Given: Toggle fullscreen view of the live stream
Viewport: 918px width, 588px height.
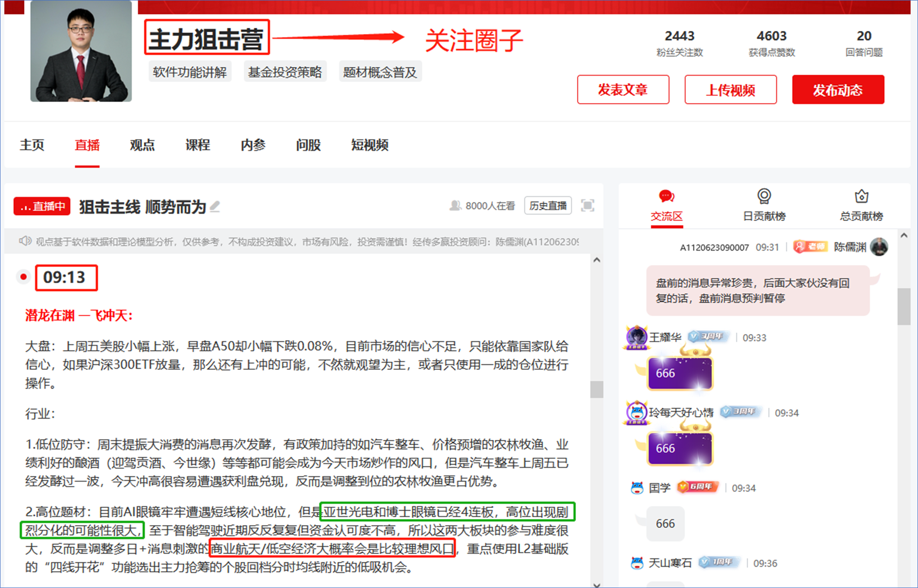Looking at the screenshot, I should pos(588,206).
